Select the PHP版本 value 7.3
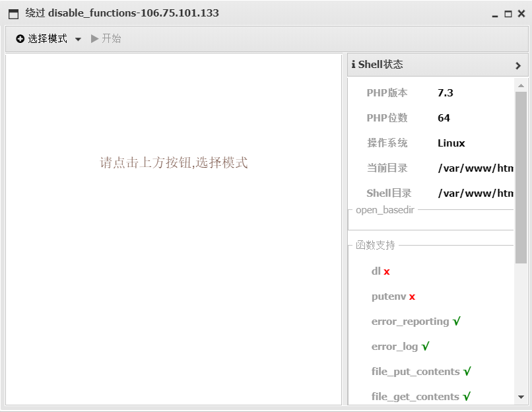Screen dimensions: 532x412 pos(445,92)
